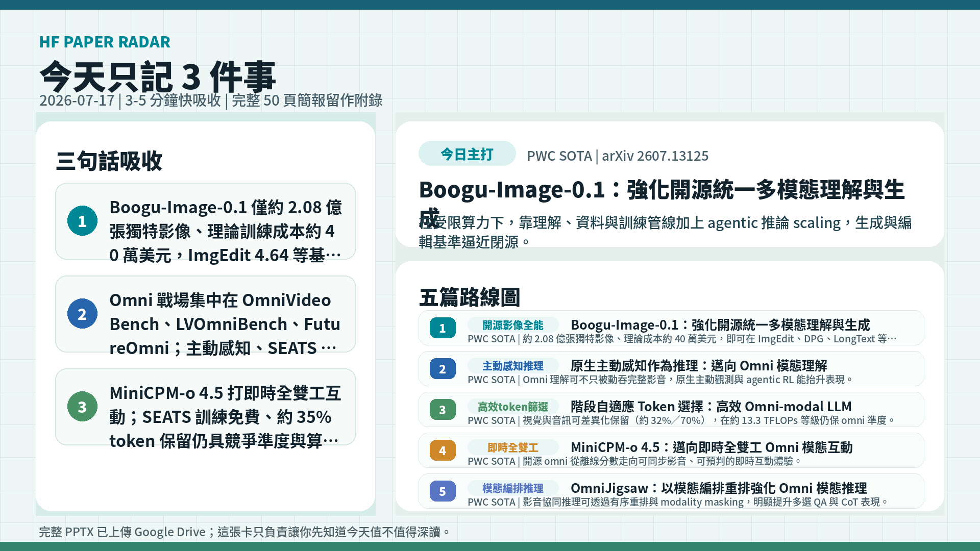Click the HF PAPER RADAR header text
980x551 pixels.
[x=105, y=42]
